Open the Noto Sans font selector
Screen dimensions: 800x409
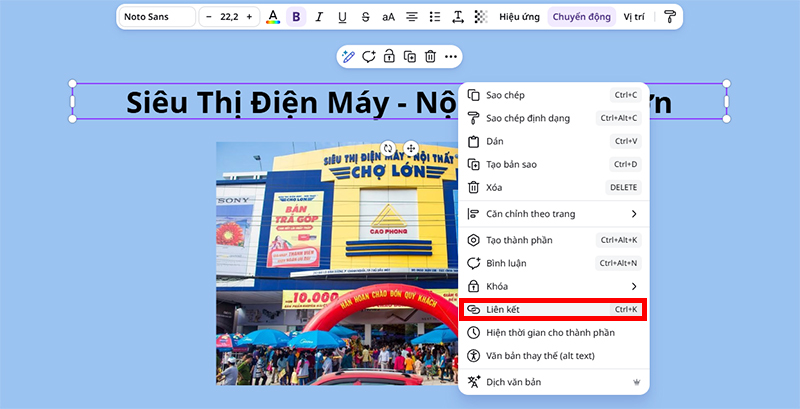point(157,17)
